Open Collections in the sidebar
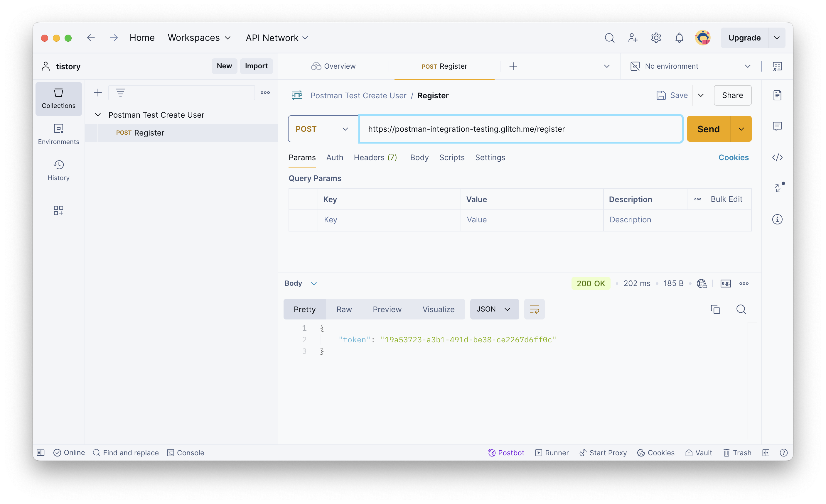 pyautogui.click(x=59, y=99)
